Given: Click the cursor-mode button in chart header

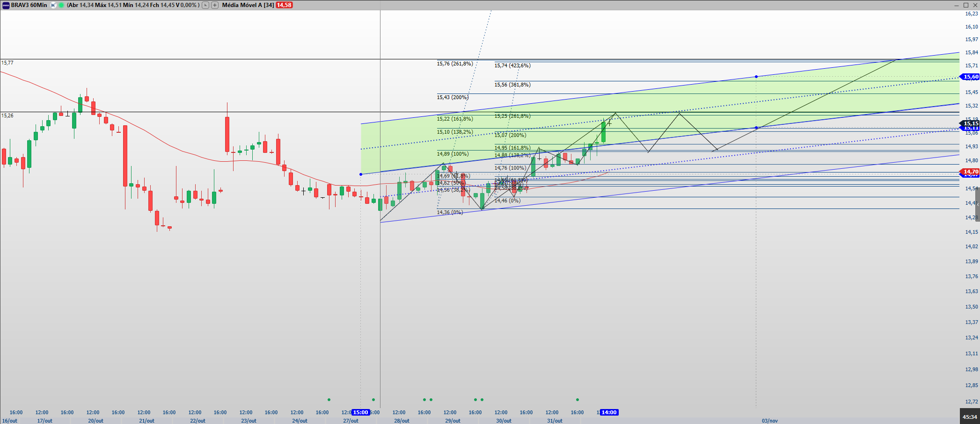Looking at the screenshot, I should pos(205,5).
